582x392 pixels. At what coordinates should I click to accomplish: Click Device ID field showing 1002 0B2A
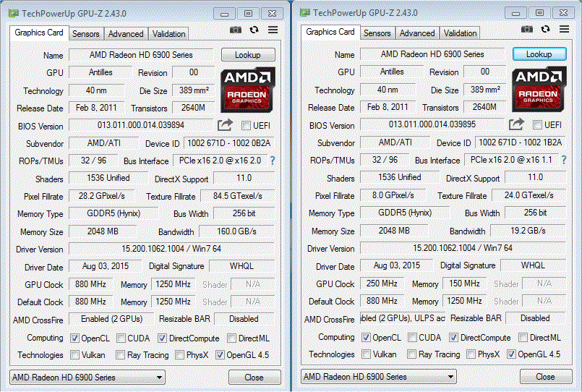pyautogui.click(x=229, y=143)
